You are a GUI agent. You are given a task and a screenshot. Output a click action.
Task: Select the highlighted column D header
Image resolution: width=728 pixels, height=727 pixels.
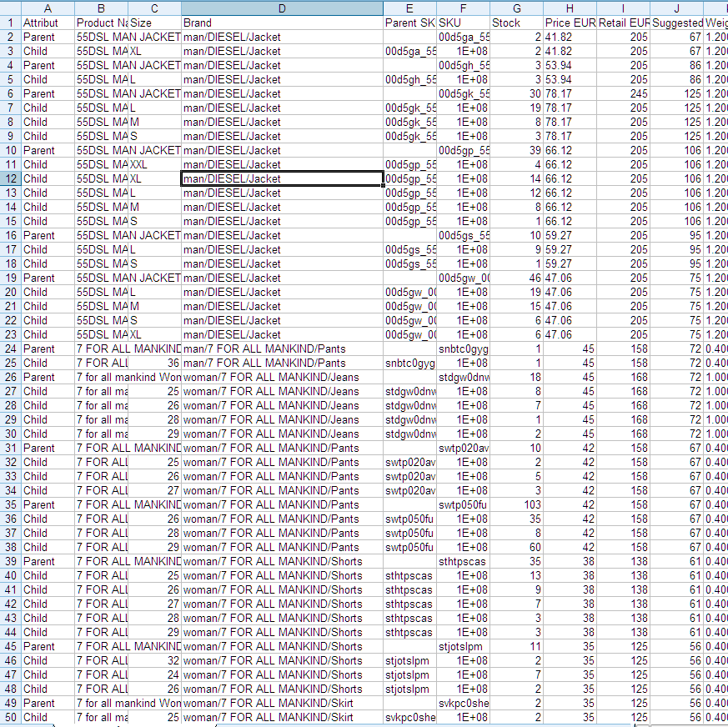pyautogui.click(x=283, y=8)
